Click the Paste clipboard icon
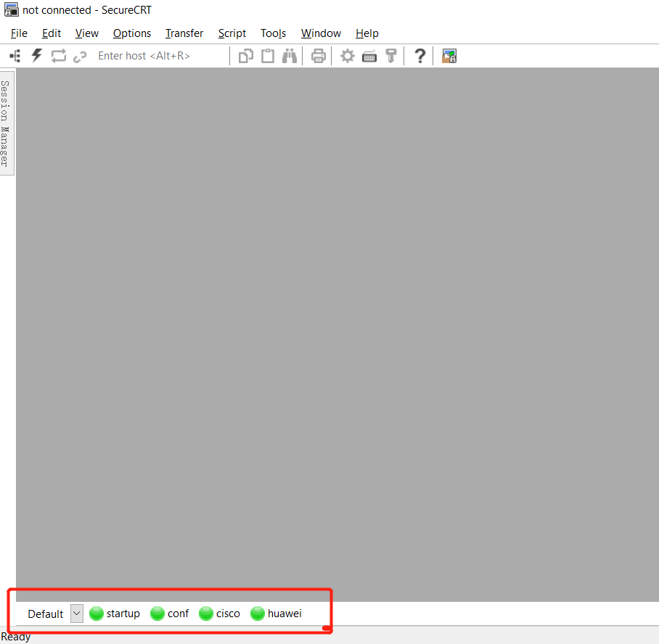 click(x=268, y=56)
